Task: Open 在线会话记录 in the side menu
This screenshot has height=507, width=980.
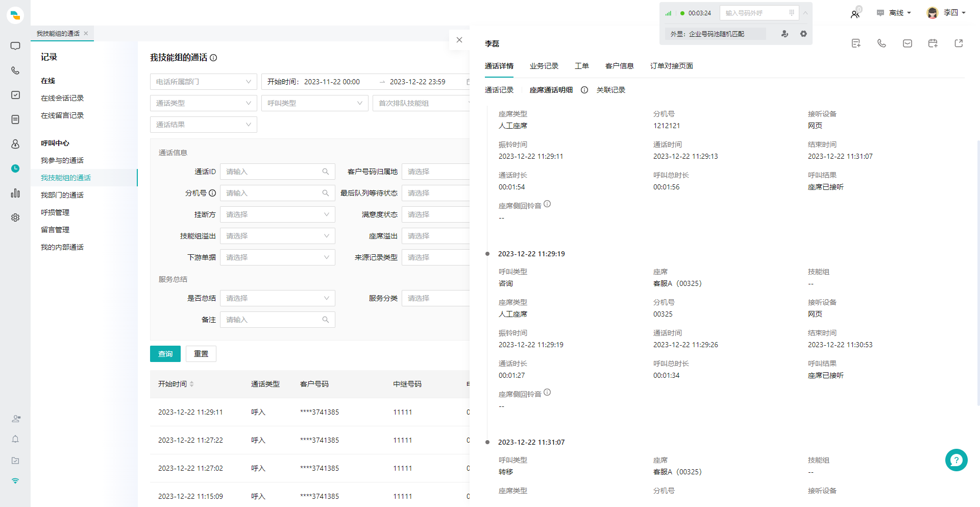Action: pos(62,98)
